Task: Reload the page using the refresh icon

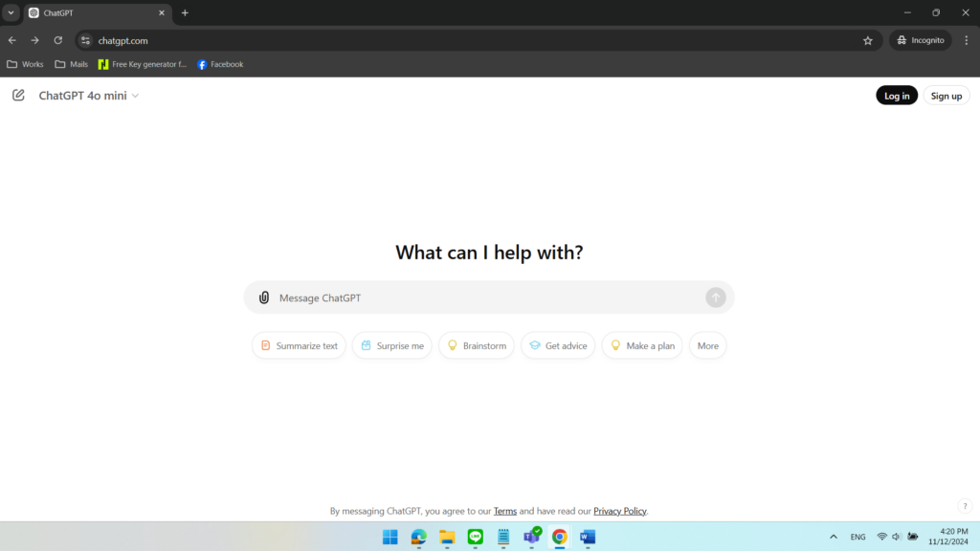Action: pos(57,40)
